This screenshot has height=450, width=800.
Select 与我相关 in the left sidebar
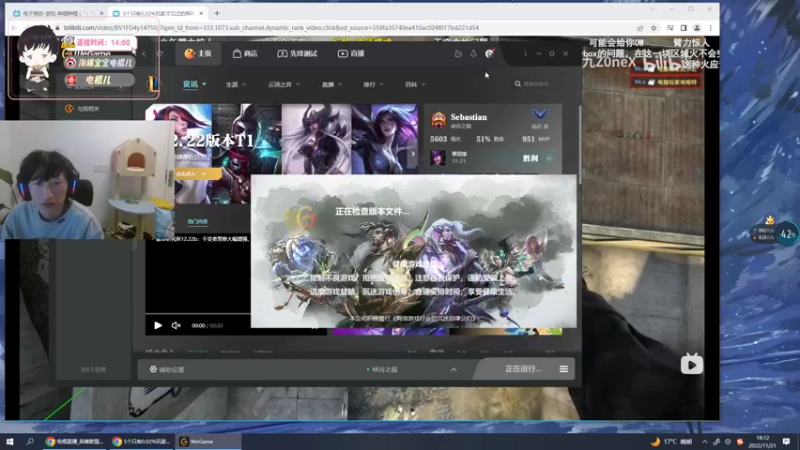83,109
